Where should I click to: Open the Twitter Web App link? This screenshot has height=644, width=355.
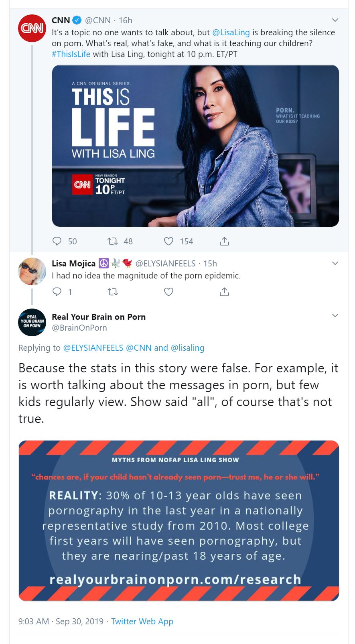point(142,622)
